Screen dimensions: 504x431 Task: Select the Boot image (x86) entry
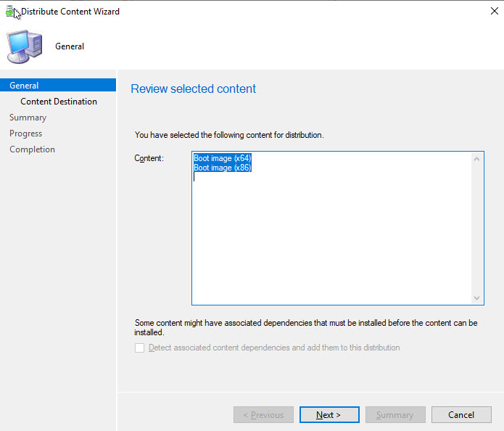pyautogui.click(x=222, y=168)
